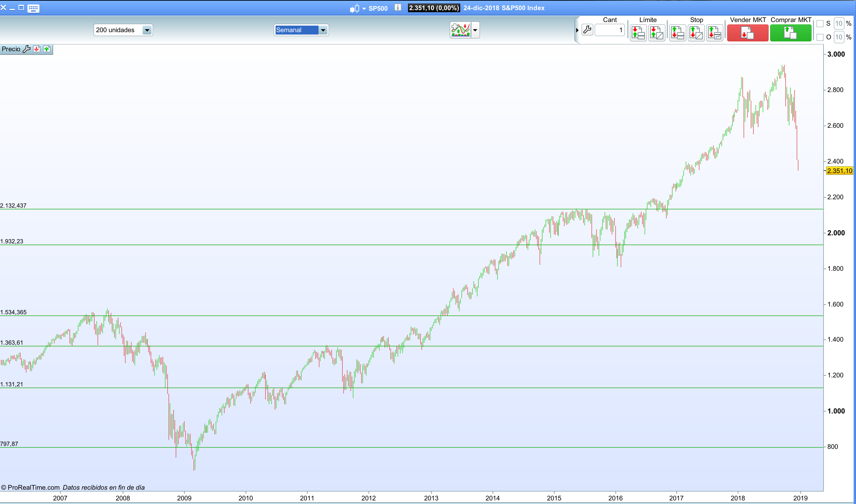Image resolution: width=856 pixels, height=504 pixels.
Task: Enable the S percent checkbox
Action: [x=820, y=24]
